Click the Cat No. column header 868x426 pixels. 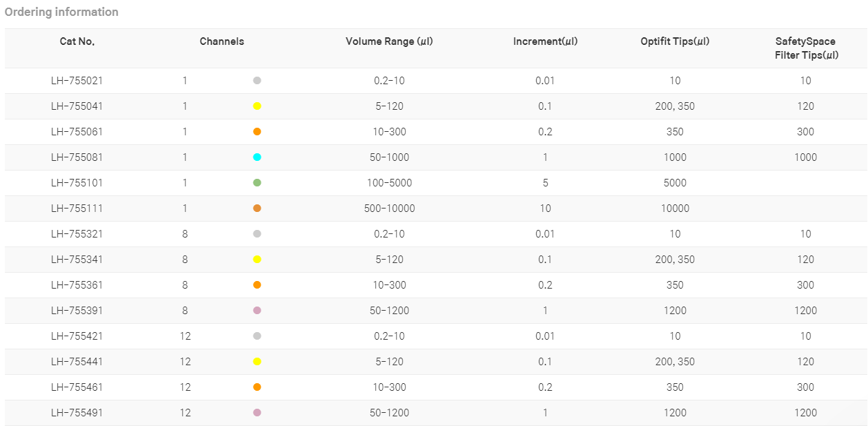[77, 41]
